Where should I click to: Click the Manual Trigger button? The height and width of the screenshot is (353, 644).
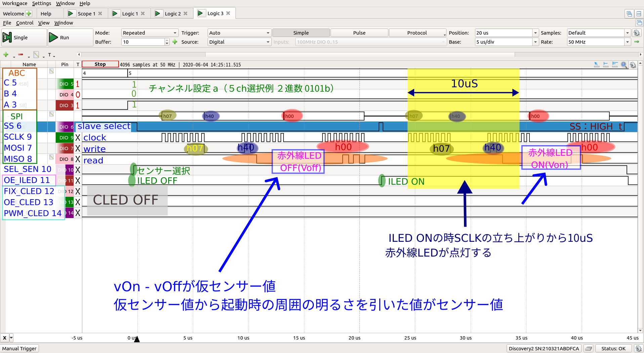coord(19,349)
